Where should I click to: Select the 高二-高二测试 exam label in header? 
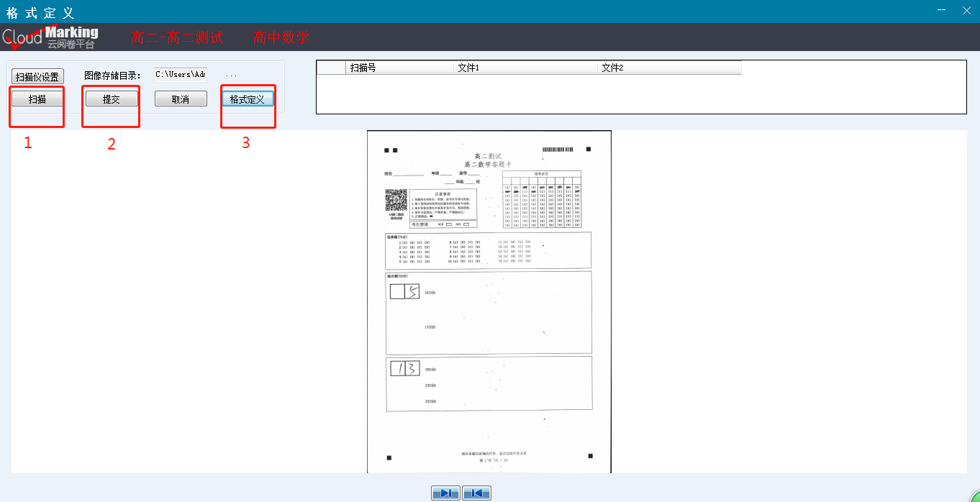[x=178, y=37]
